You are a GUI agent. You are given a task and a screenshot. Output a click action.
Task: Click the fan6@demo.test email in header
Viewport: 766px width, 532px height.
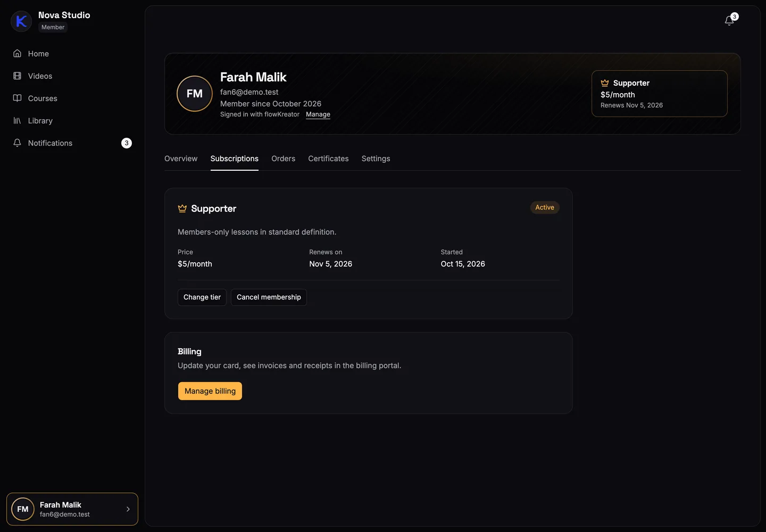tap(249, 92)
